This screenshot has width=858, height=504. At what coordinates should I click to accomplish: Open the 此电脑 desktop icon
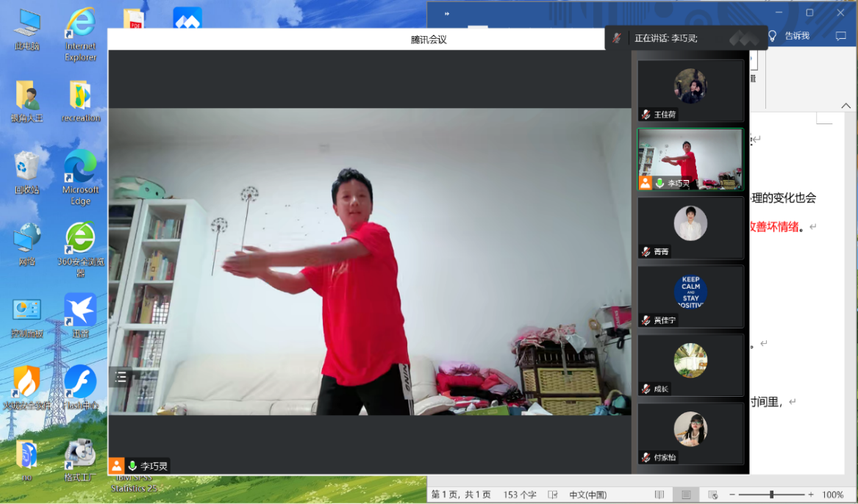click(26, 30)
